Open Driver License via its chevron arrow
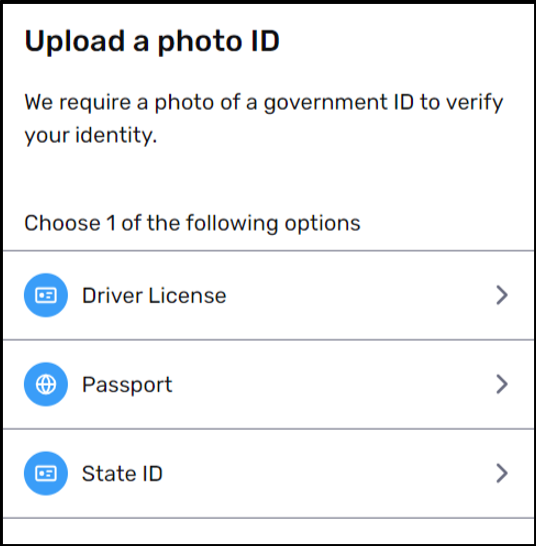This screenshot has height=546, width=536. [502, 295]
